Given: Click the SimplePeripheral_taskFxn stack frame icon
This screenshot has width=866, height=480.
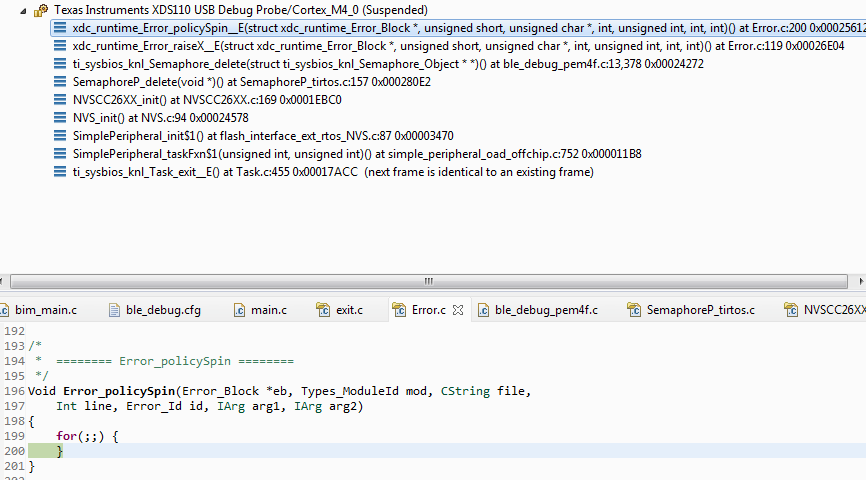Looking at the screenshot, I should [60, 154].
